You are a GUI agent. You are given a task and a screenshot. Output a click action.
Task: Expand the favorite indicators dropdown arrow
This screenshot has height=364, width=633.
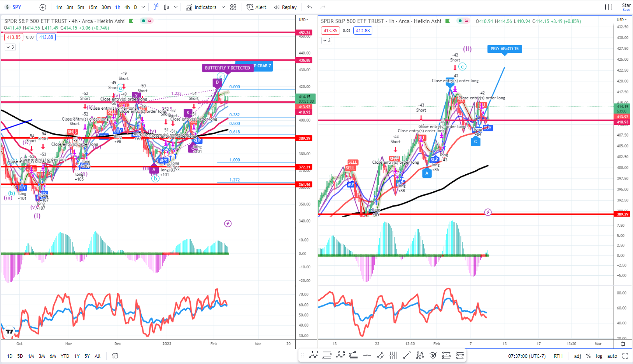[223, 7]
